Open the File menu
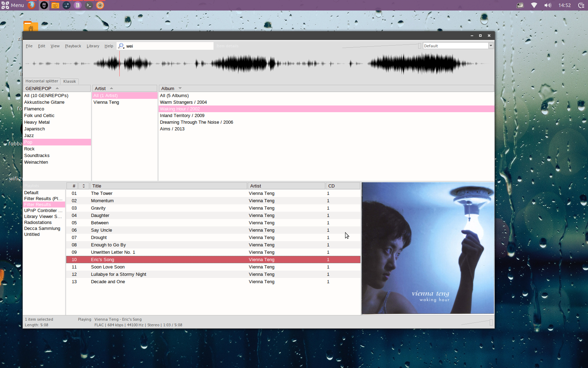 tap(29, 46)
